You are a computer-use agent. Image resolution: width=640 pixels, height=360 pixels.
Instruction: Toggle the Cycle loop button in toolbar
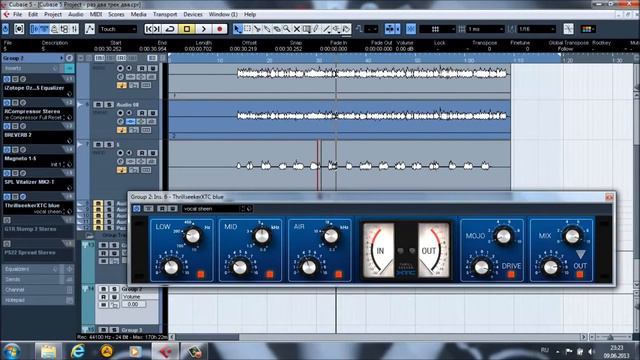(169, 29)
